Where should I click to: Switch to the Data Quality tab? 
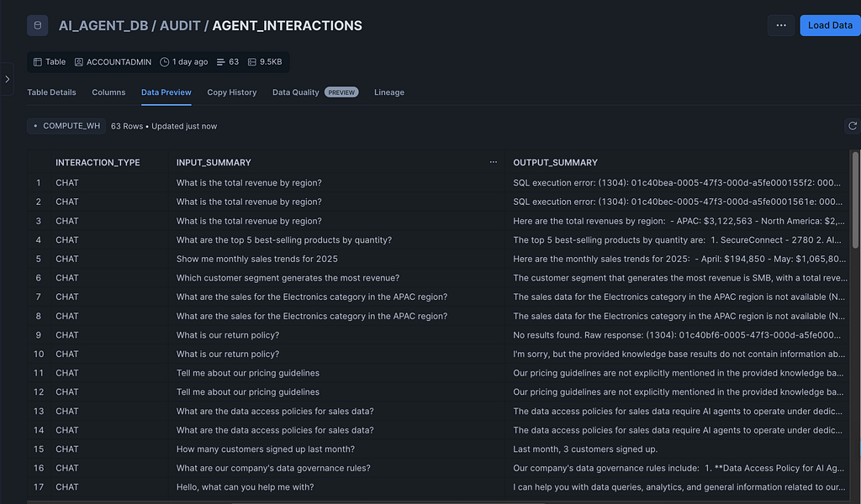[x=295, y=92]
